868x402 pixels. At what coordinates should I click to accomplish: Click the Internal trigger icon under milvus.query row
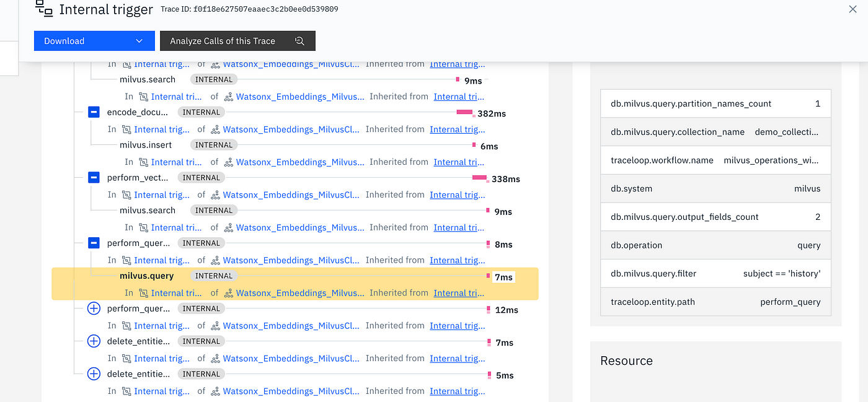(x=143, y=293)
